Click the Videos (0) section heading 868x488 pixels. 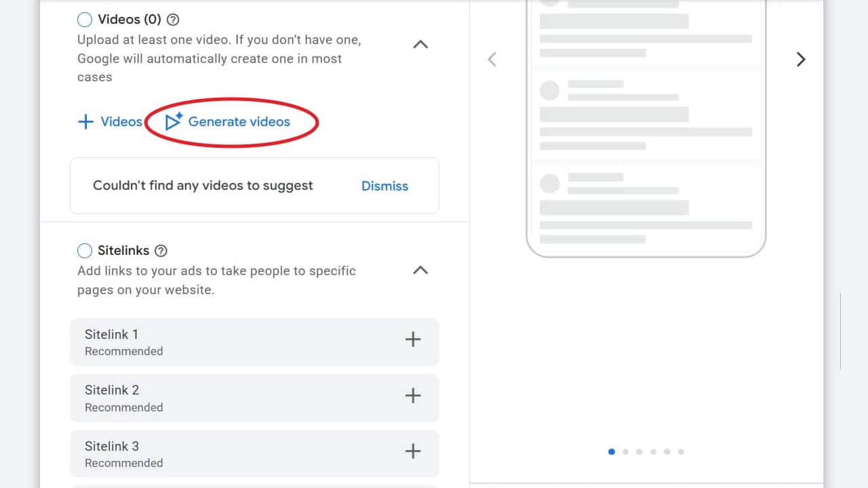[130, 20]
